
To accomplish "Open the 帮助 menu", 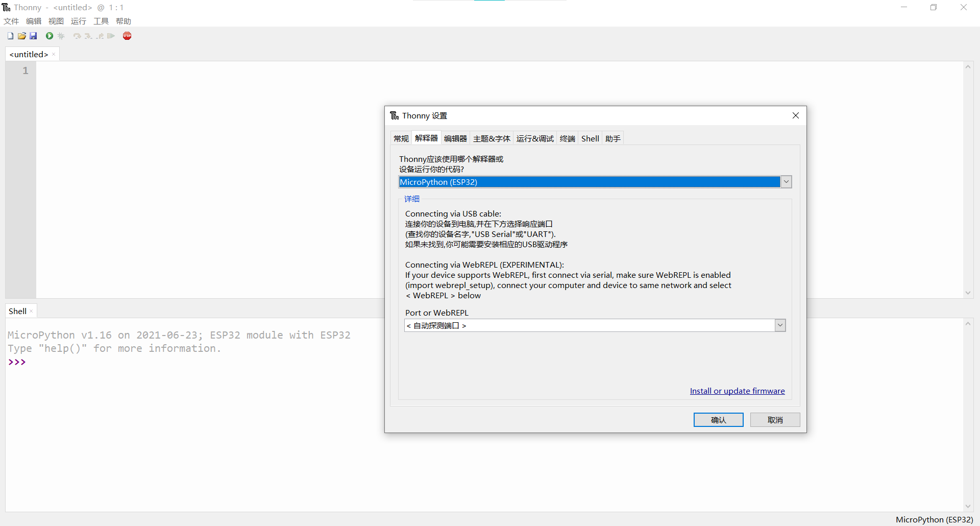I will (x=124, y=21).
